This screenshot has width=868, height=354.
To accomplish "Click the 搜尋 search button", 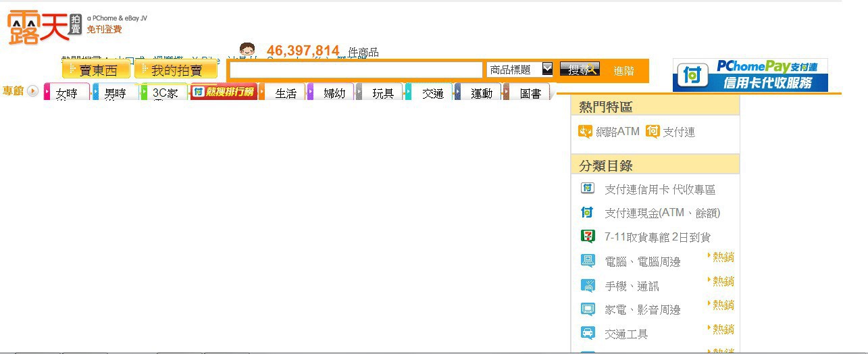I will (580, 69).
